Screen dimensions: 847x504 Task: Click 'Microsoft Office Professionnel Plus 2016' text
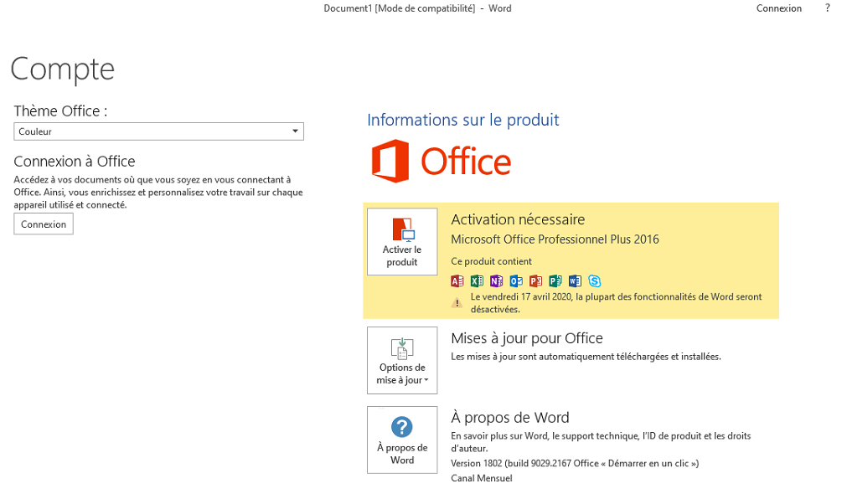pyautogui.click(x=555, y=239)
